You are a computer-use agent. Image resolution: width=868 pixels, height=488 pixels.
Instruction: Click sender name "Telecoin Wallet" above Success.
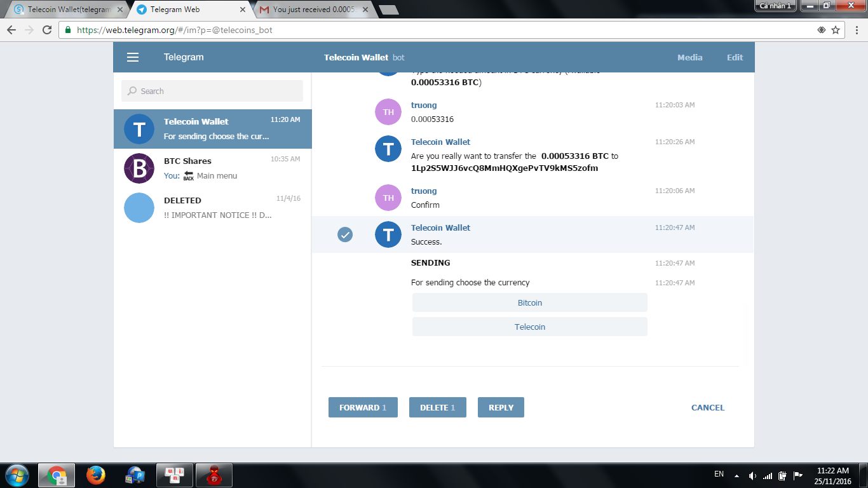441,227
